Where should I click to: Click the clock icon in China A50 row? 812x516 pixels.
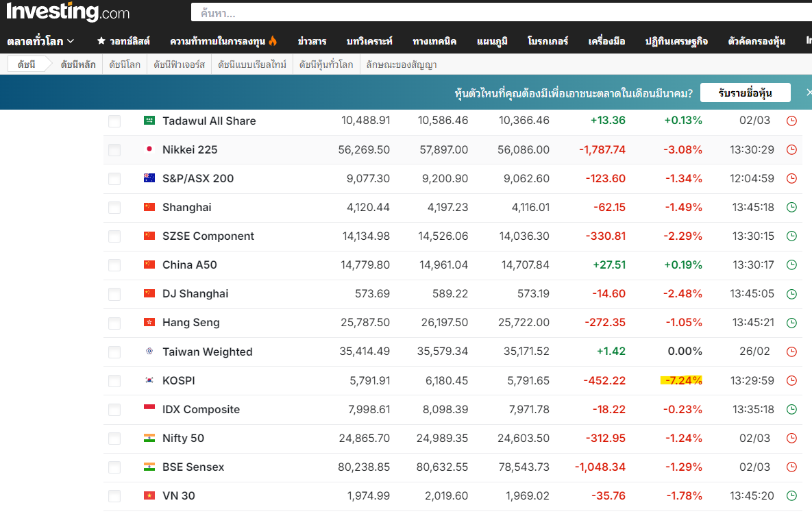[791, 265]
